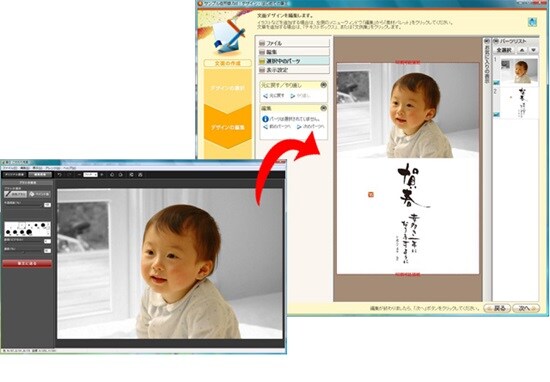Collapse the 元に戻す／やり直し panel
Image resolution: width=550 pixels, height=382 pixels.
pyautogui.click(x=323, y=85)
